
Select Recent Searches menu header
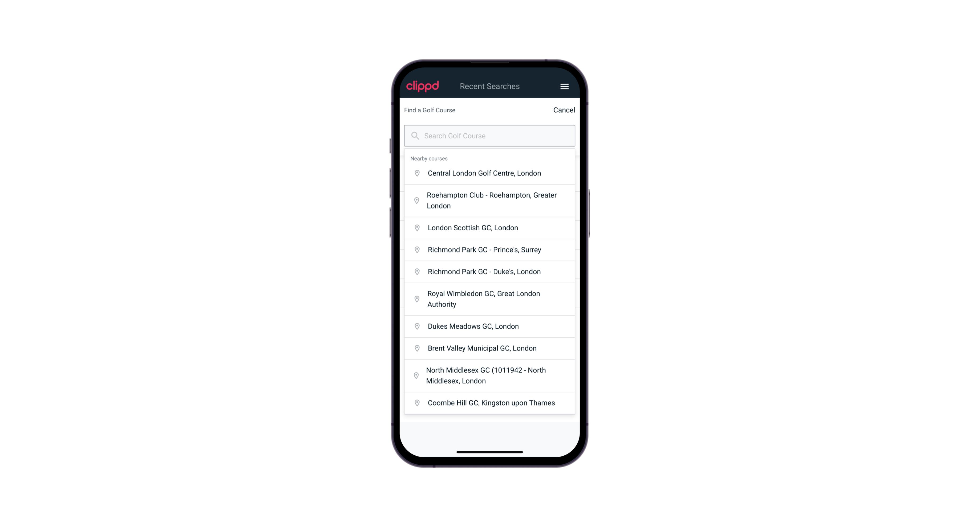tap(489, 86)
